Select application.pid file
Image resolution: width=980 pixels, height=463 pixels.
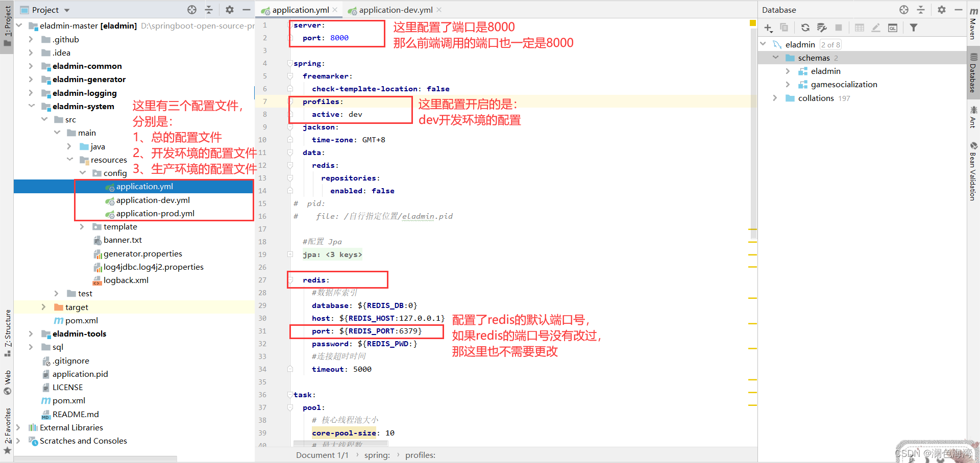click(x=80, y=374)
